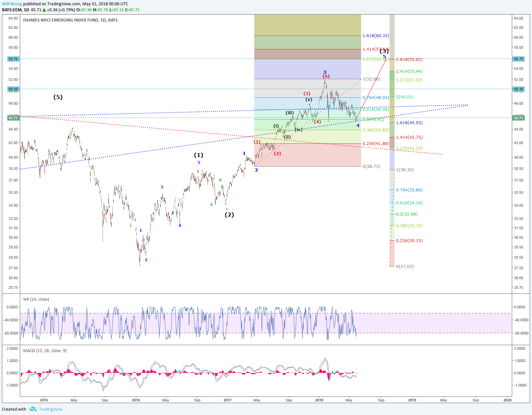Click the C:45.71 close value in header
The image size is (532, 415).
[132, 10]
